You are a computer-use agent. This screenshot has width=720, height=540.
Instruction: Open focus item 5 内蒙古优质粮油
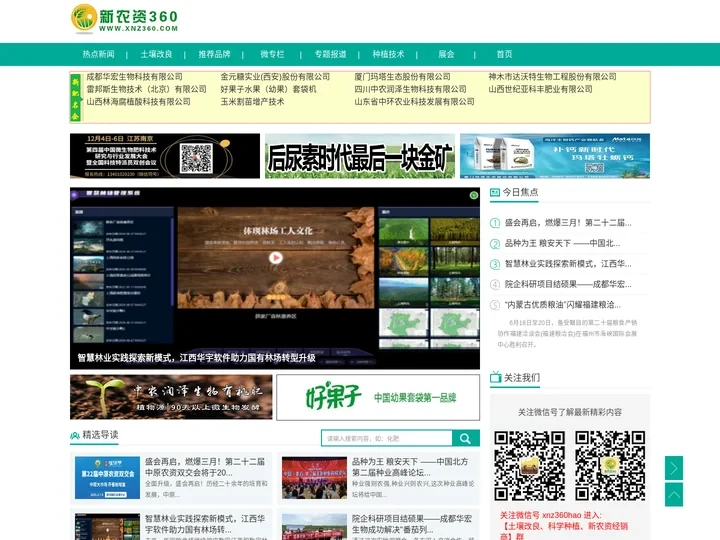[x=562, y=304]
